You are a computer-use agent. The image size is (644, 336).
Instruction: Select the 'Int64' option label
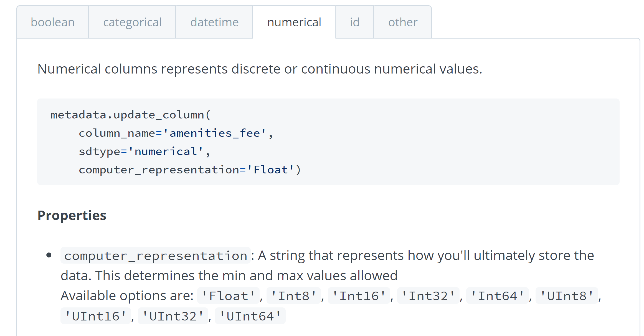[498, 295]
